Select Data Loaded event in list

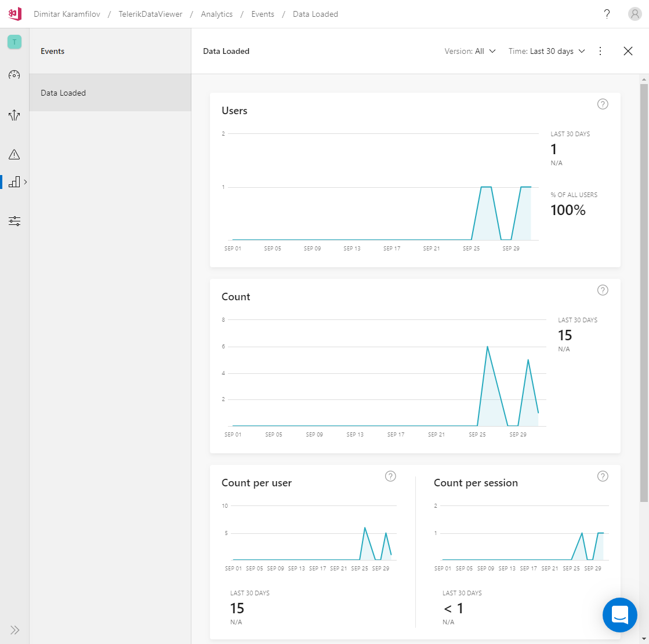tap(110, 93)
